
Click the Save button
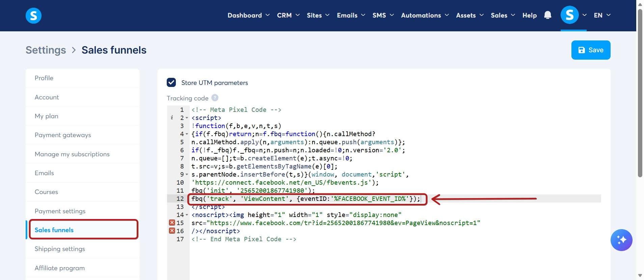591,50
